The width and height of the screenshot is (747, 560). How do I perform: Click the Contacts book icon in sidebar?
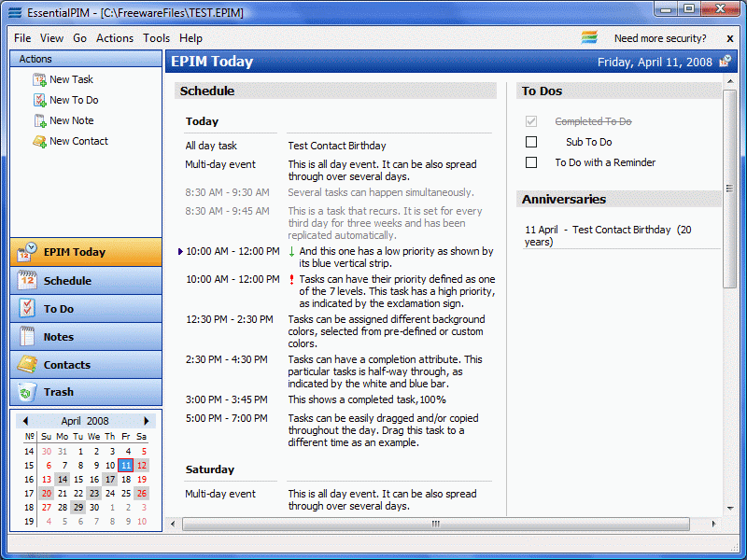(27, 365)
